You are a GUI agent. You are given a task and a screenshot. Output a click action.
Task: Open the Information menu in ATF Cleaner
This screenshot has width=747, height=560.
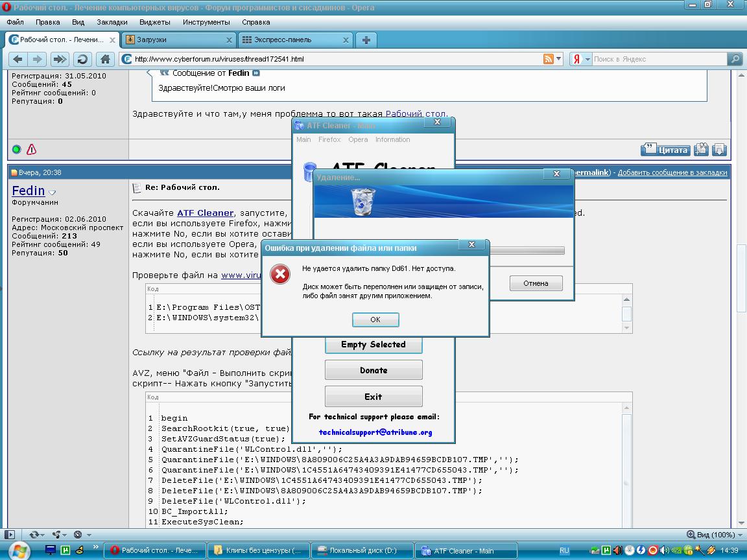point(392,139)
